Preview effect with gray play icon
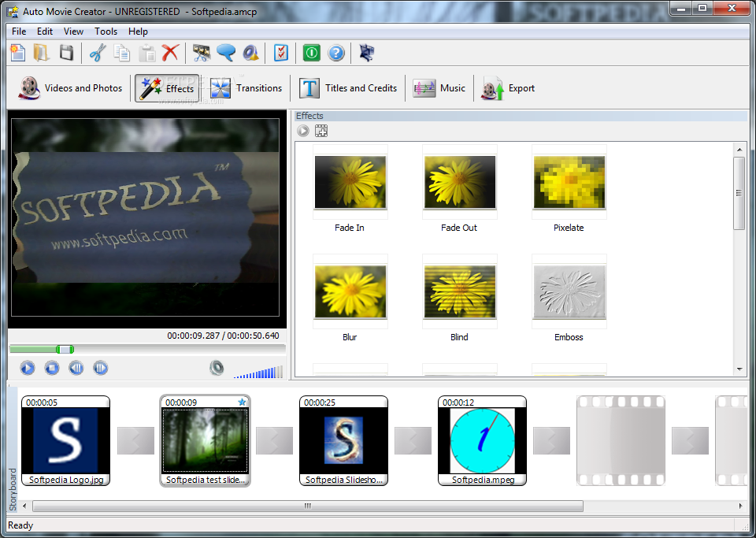Screen dimensions: 756x538 pyautogui.click(x=302, y=131)
